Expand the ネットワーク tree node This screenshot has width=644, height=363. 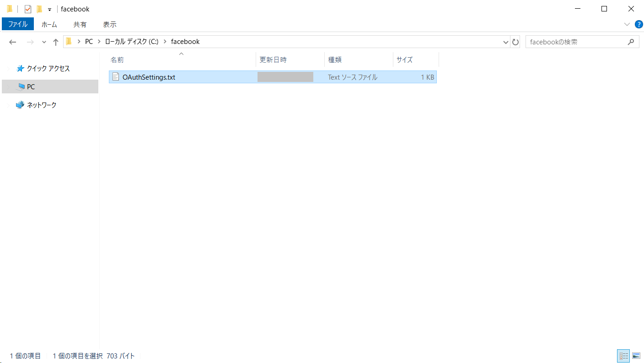[9, 105]
